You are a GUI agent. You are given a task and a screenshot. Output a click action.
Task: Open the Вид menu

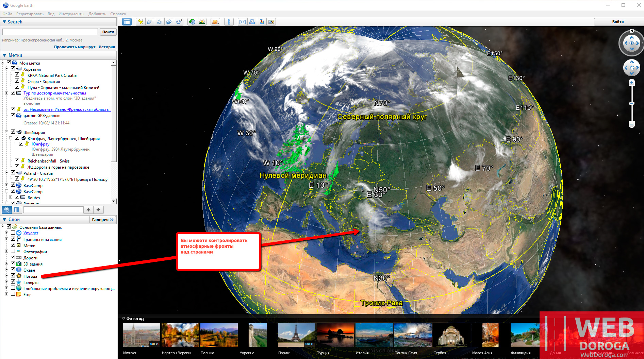[x=51, y=14]
